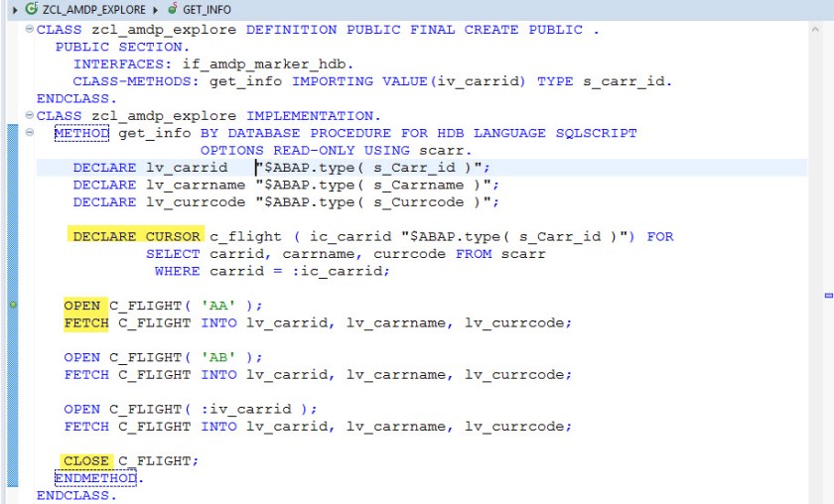Collapse the METHOD get_info fold marker
The height and width of the screenshot is (504, 834).
(30, 132)
